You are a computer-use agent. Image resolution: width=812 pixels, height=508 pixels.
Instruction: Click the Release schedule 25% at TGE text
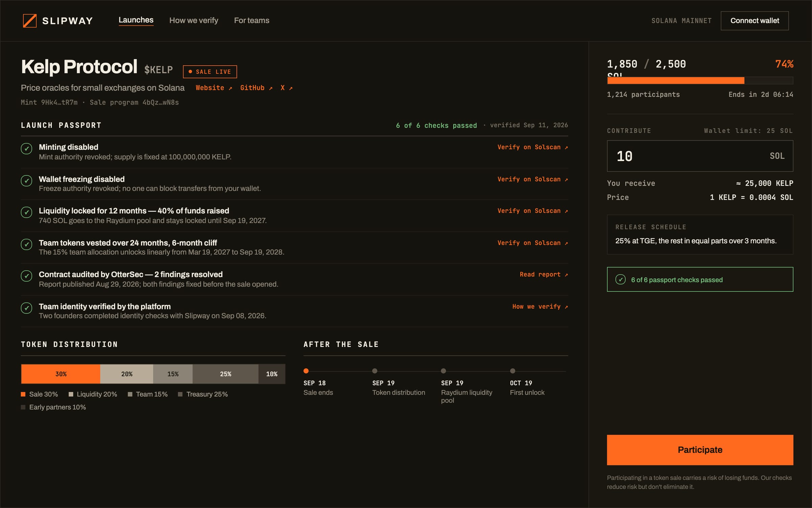[x=696, y=241]
